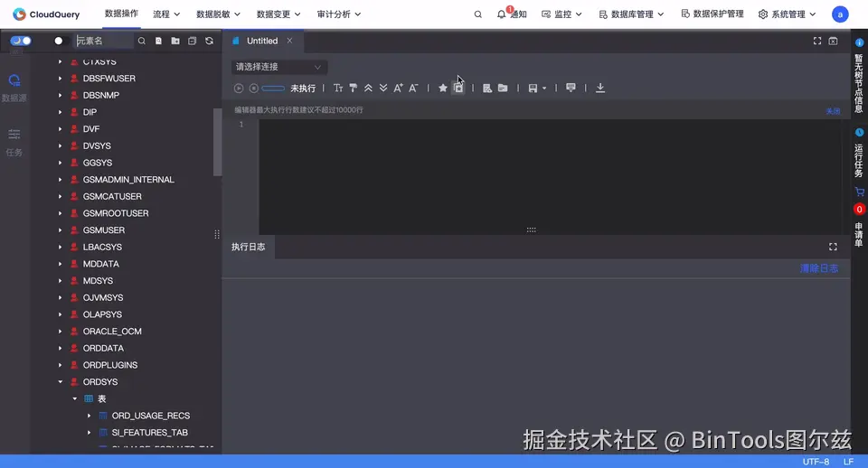Click the comment message icon in toolbar
This screenshot has width=868, height=468.
571,88
